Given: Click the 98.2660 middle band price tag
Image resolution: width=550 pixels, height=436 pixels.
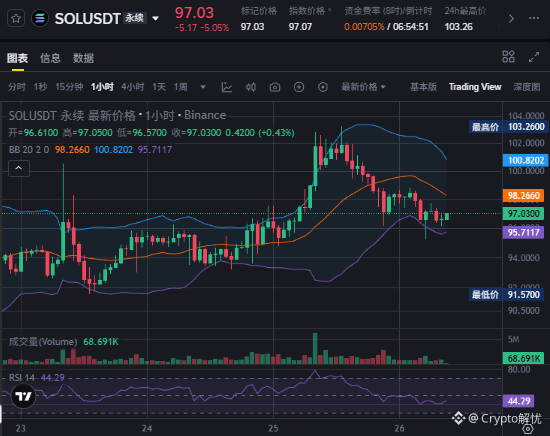Looking at the screenshot, I should pos(523,195).
